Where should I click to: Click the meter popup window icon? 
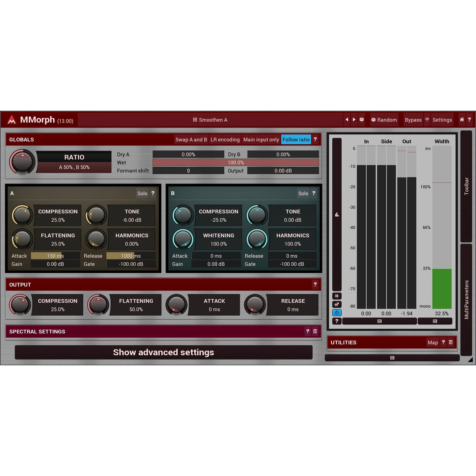[337, 304]
